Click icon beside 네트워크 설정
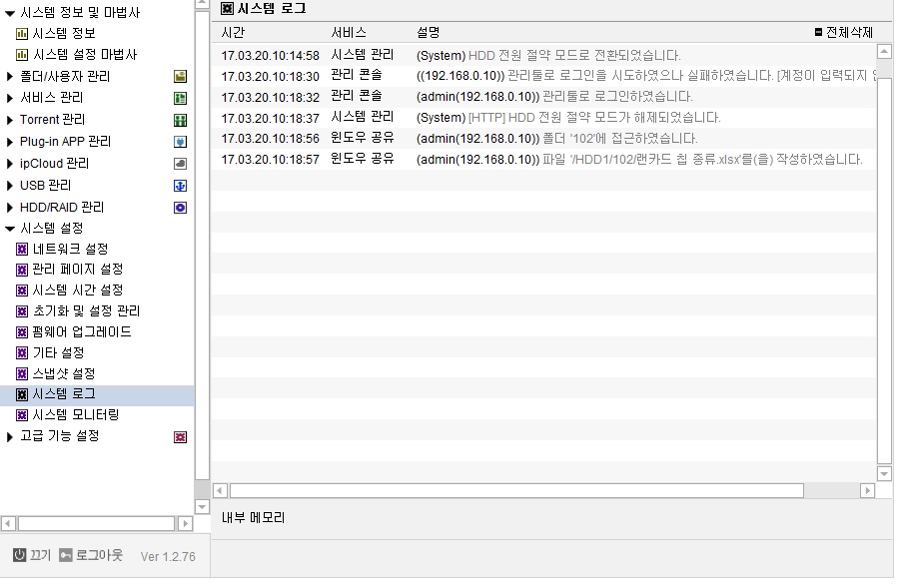Image resolution: width=906 pixels, height=588 pixels. (22, 249)
